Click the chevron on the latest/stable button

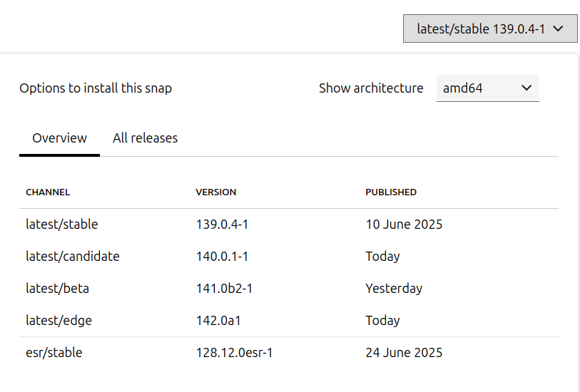coord(559,29)
